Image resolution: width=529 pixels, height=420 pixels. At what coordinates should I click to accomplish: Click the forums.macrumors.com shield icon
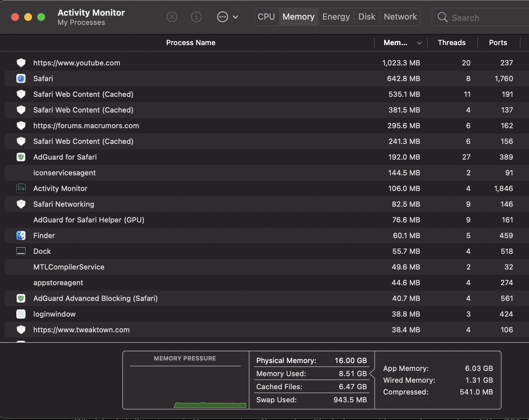coord(21,126)
